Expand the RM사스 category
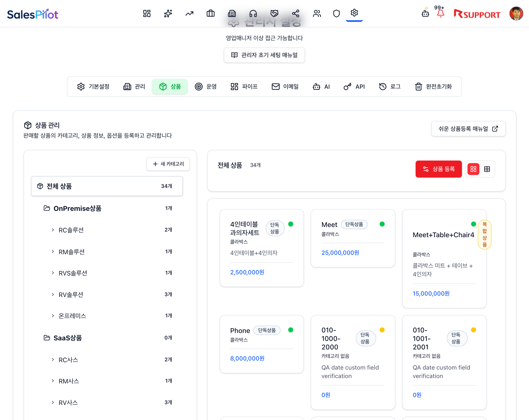This screenshot has width=529, height=420. tap(53, 381)
